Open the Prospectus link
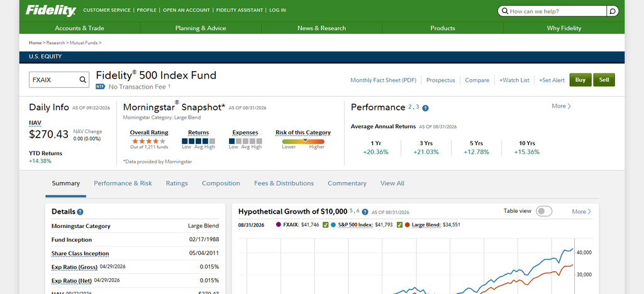 coord(441,80)
